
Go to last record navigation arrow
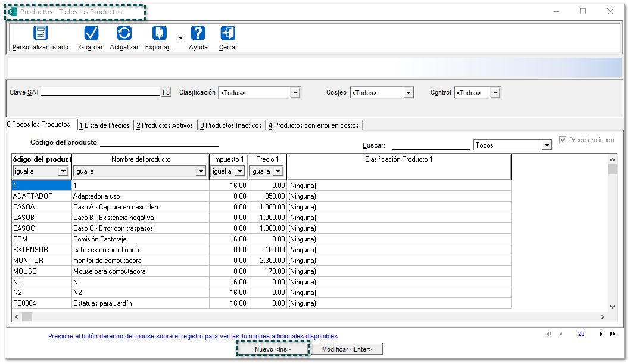click(613, 334)
